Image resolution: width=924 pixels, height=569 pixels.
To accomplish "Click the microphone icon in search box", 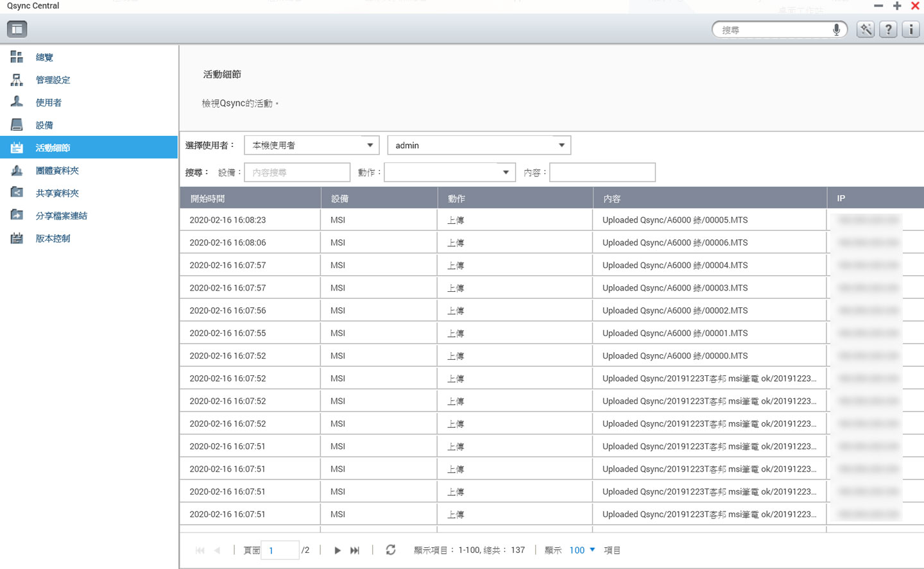I will (x=836, y=30).
